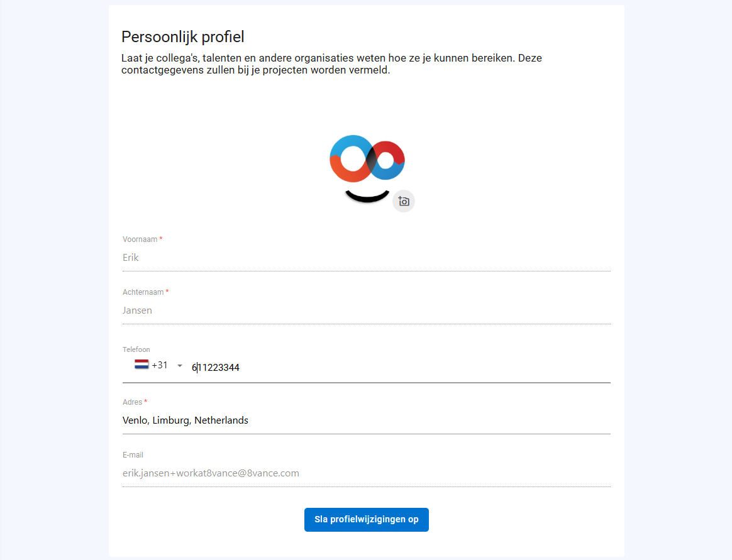
Task: Select the +31 country code
Action: click(160, 365)
